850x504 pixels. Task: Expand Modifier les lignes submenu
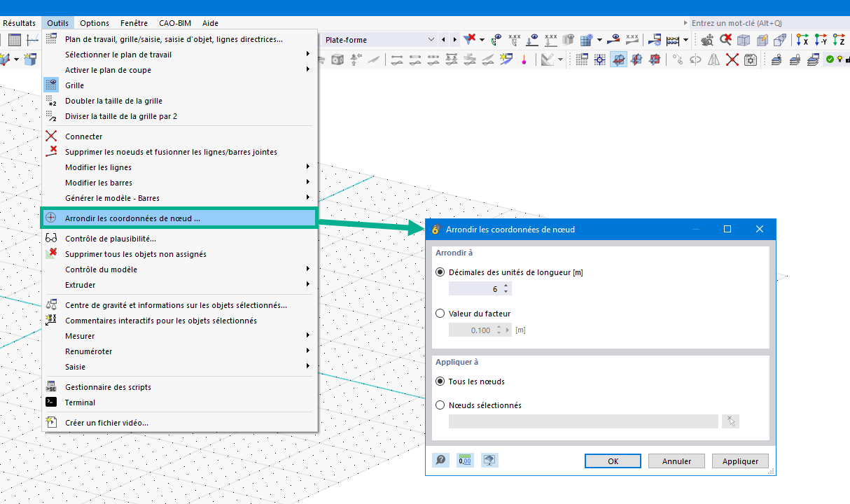181,167
